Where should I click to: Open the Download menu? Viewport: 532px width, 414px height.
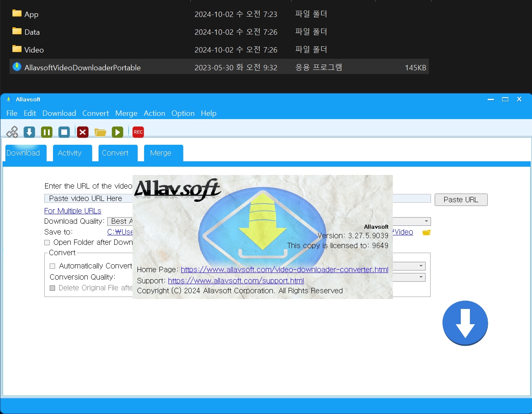click(59, 113)
